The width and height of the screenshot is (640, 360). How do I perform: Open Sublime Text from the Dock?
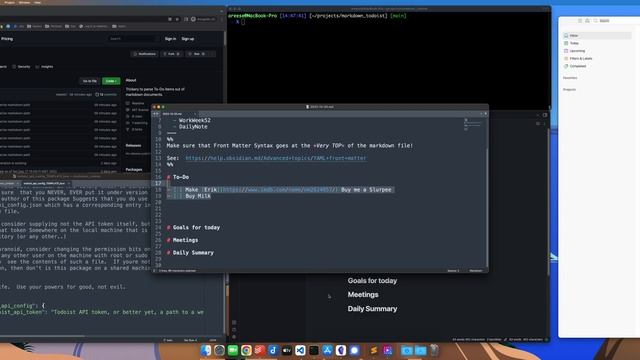pyautogui.click(x=373, y=350)
